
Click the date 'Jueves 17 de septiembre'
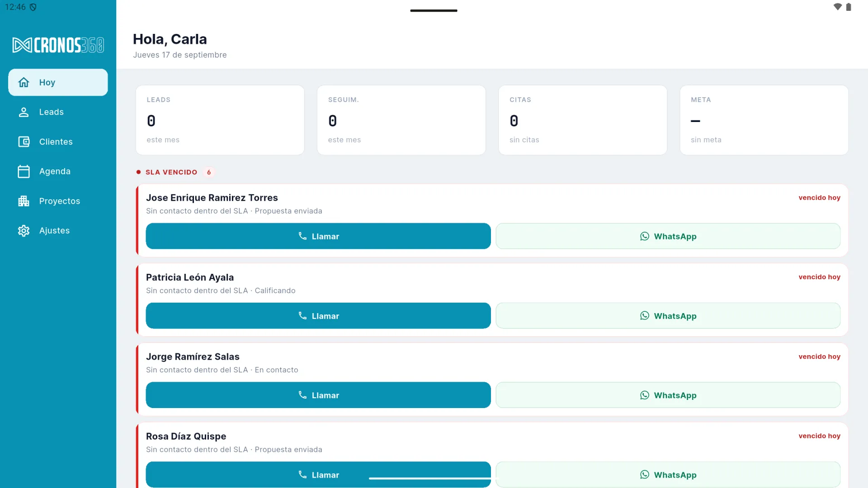coord(180,55)
